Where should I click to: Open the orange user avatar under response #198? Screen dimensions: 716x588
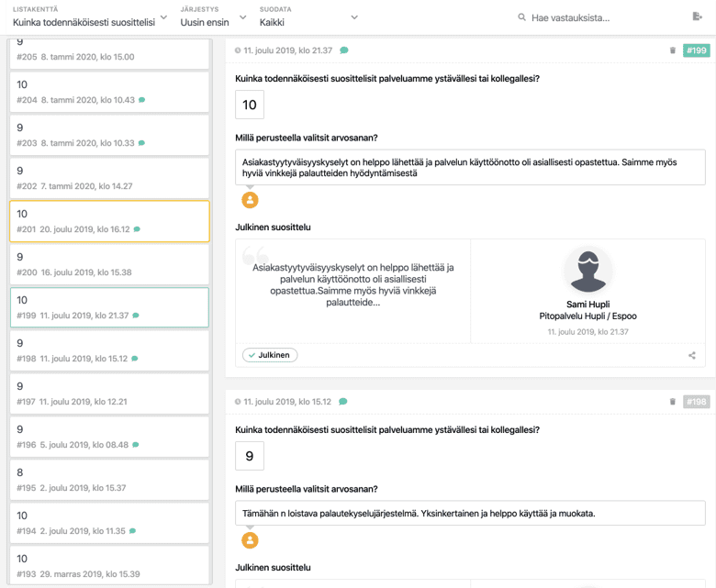pyautogui.click(x=250, y=540)
